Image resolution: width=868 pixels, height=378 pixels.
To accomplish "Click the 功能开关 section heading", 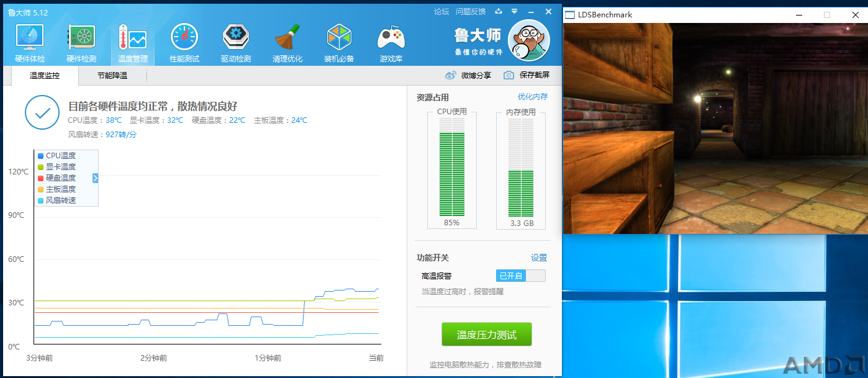I will (x=432, y=258).
